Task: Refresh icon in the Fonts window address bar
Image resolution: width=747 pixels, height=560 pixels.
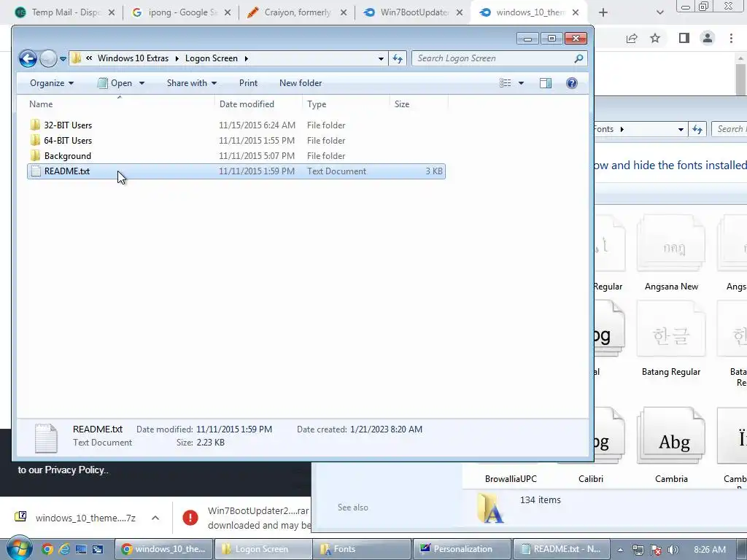Action: (x=697, y=129)
